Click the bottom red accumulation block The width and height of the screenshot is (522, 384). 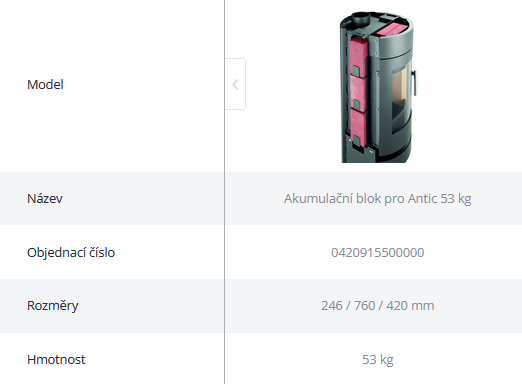pyautogui.click(x=358, y=128)
